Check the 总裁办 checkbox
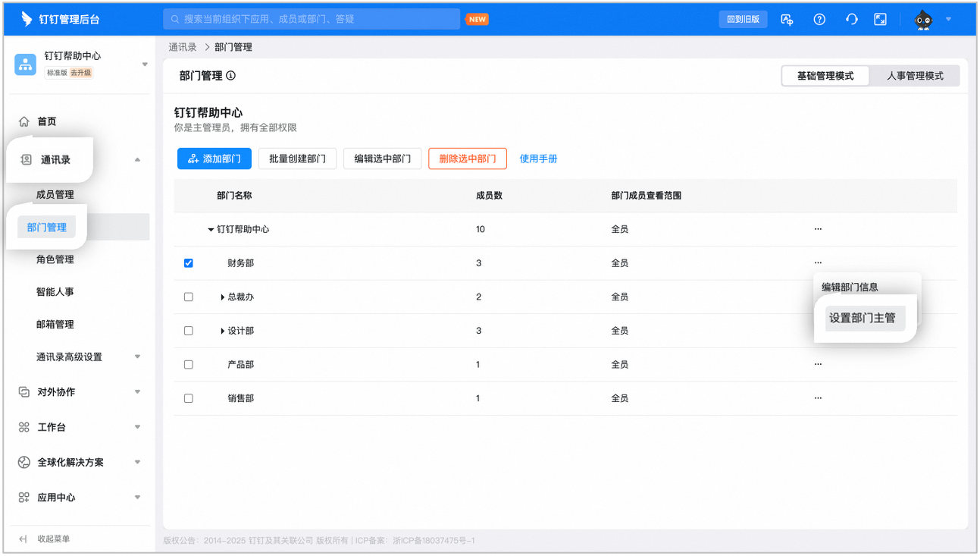980x556 pixels. tap(189, 297)
